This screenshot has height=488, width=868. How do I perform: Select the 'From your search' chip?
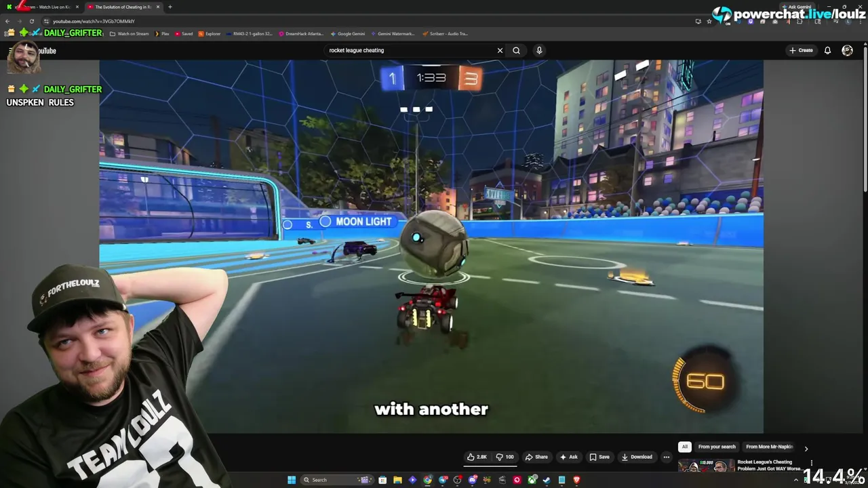pyautogui.click(x=717, y=447)
